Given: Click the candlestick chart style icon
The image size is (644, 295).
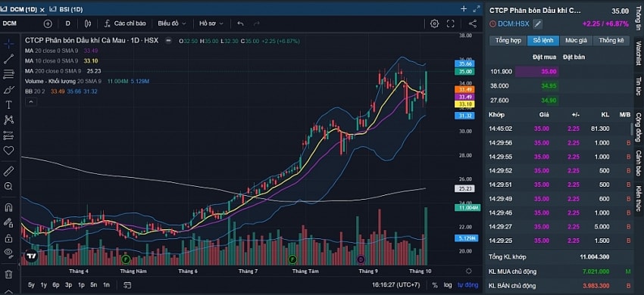Looking at the screenshot, I should 87,23.
